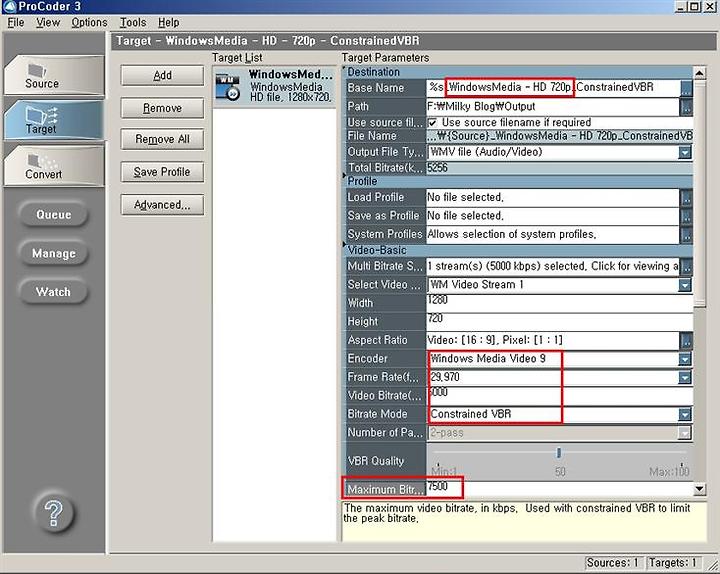Open the Queue view
Viewport: 720px width, 574px height.
(54, 214)
